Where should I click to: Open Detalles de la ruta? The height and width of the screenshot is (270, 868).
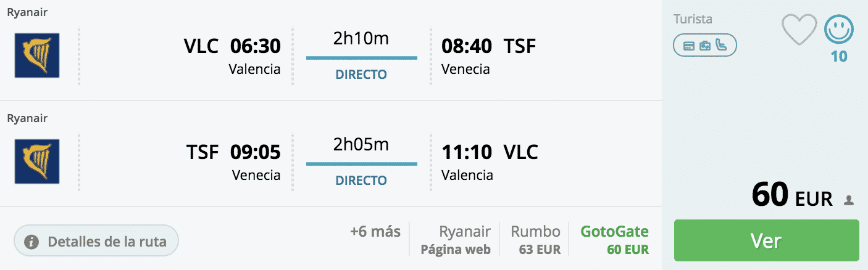pyautogui.click(x=96, y=241)
